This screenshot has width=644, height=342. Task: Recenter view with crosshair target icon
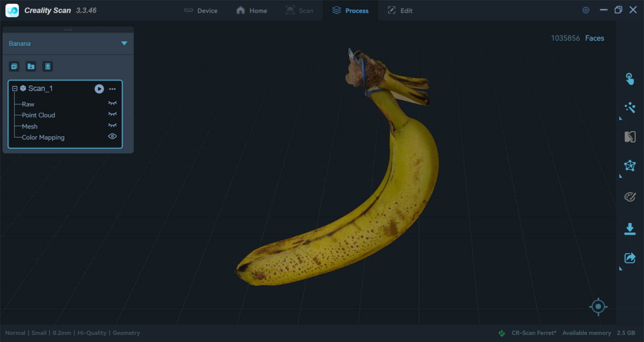(x=598, y=306)
